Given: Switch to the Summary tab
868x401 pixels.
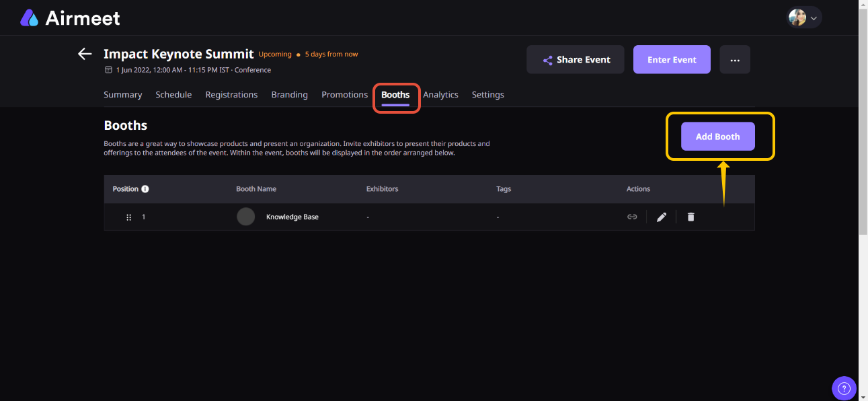Looking at the screenshot, I should pos(122,95).
